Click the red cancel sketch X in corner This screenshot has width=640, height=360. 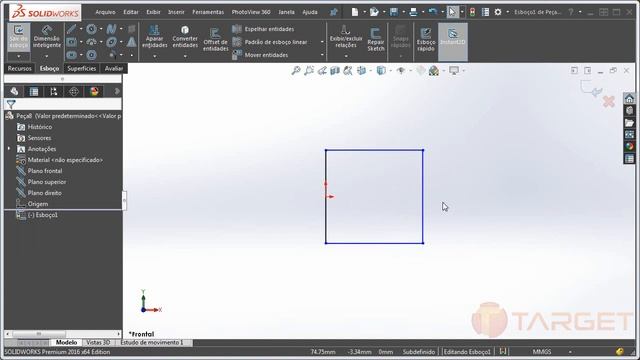[x=609, y=101]
